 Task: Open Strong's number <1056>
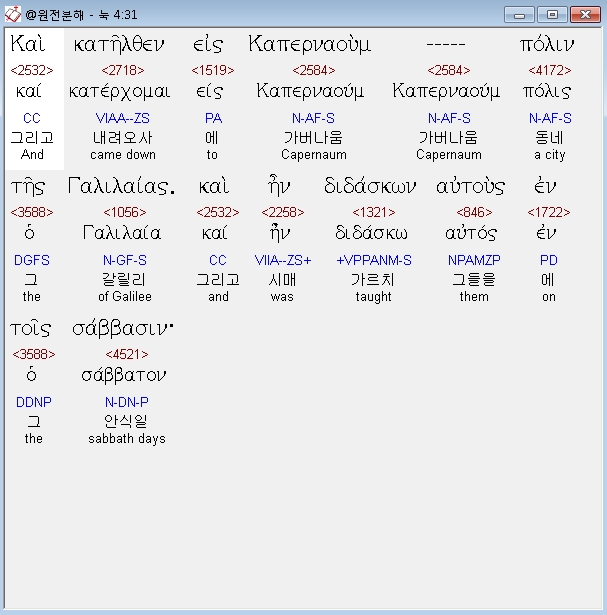(x=125, y=212)
